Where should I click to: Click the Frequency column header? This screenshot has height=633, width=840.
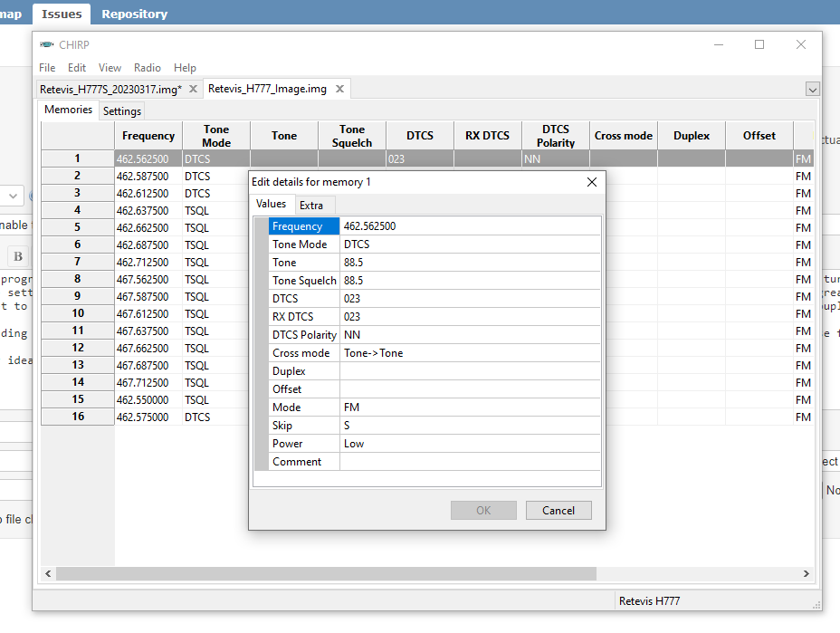pos(148,136)
